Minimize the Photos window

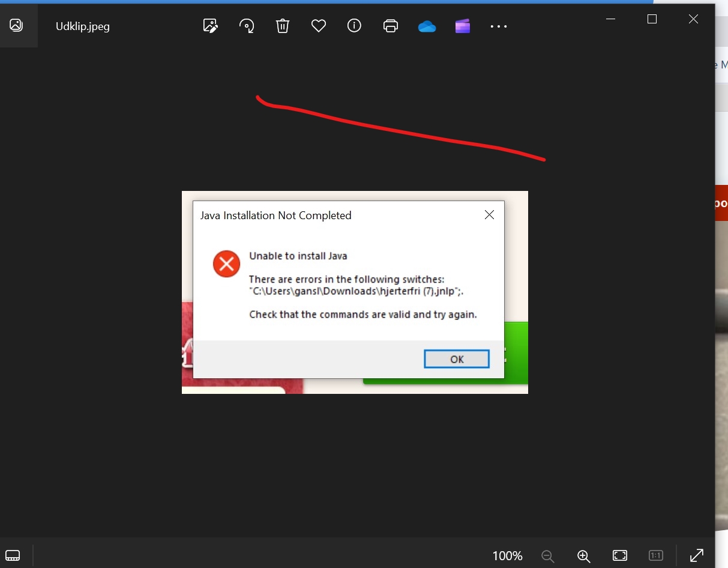pos(611,19)
